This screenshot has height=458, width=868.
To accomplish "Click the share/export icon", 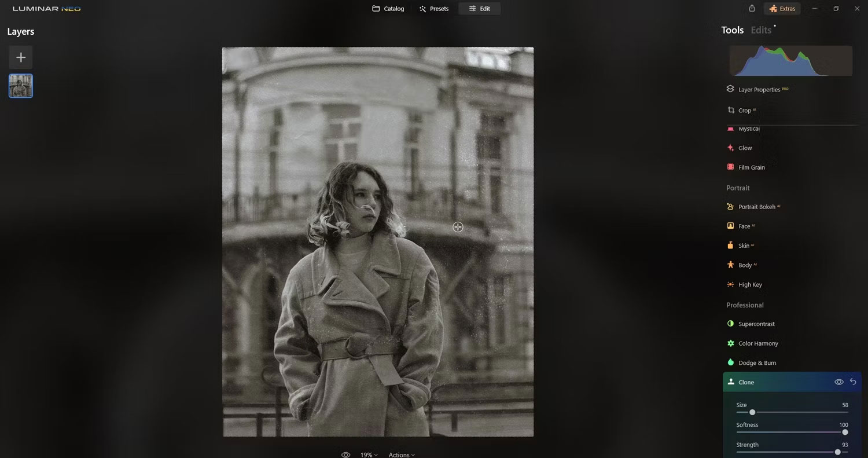I will click(x=752, y=9).
